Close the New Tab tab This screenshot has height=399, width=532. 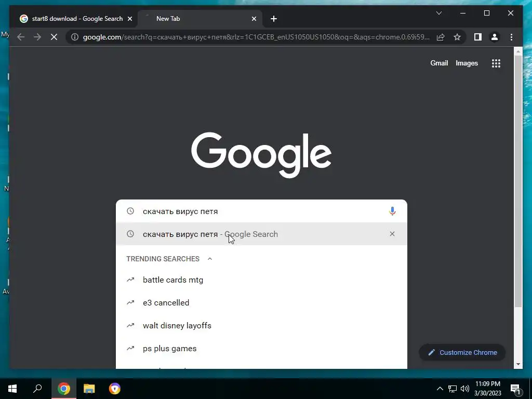click(254, 19)
